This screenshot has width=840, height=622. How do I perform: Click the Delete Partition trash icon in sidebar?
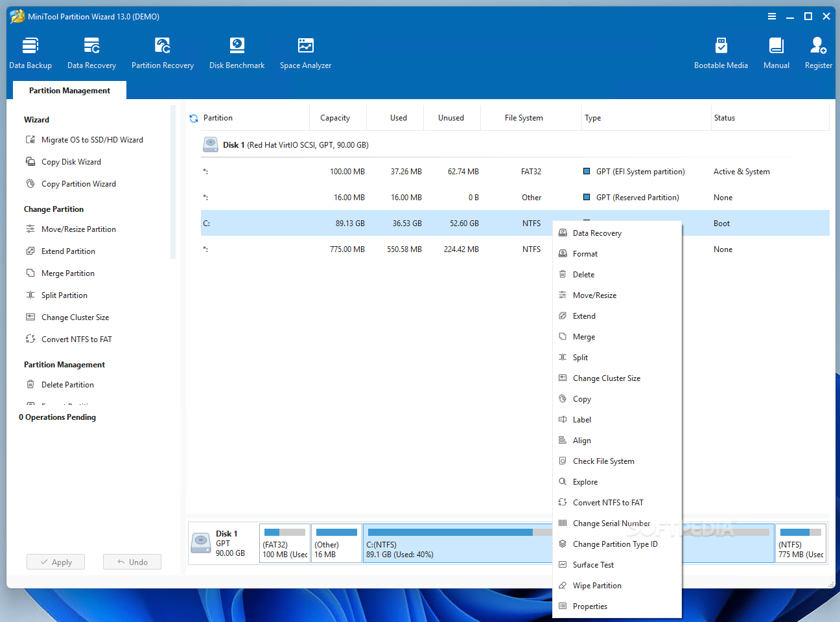(x=30, y=385)
